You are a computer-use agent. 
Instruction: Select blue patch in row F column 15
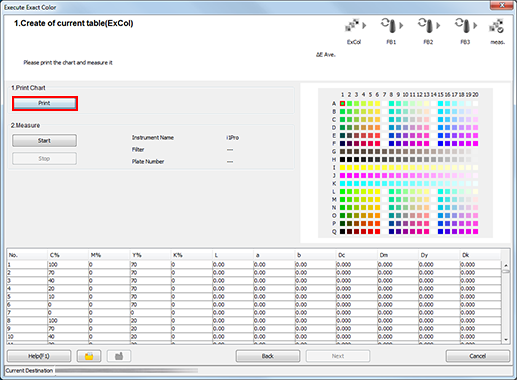pyautogui.click(x=440, y=144)
